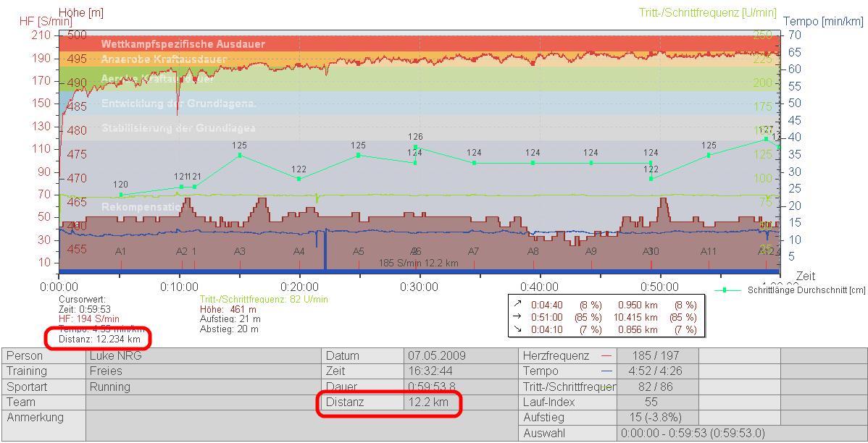Click the 0:30:00 time axis label
This screenshot has height=443, width=868.
(419, 286)
